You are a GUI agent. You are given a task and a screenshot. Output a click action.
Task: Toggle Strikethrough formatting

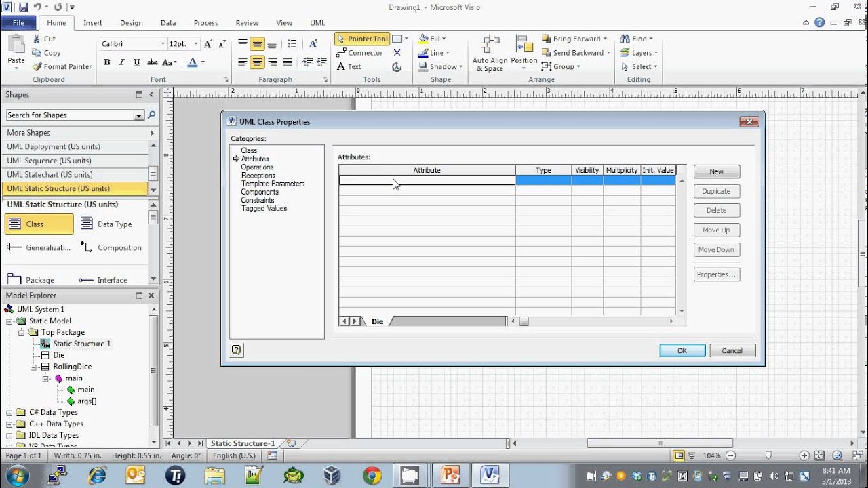pyautogui.click(x=153, y=62)
